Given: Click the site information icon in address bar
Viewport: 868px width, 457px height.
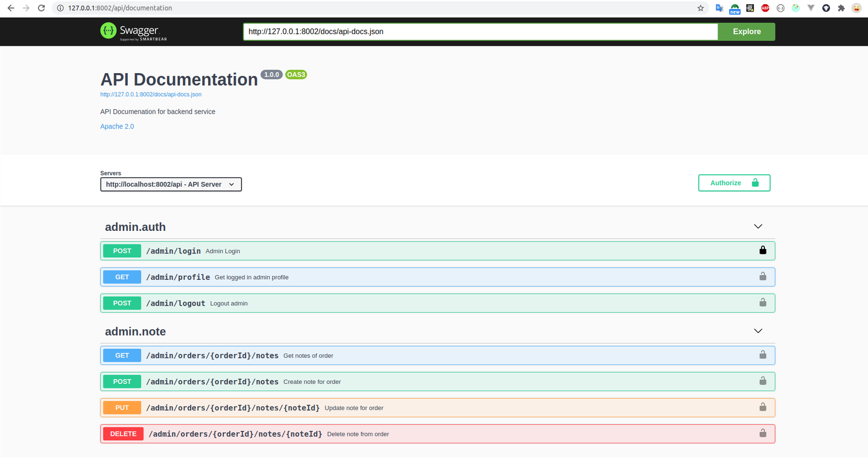Looking at the screenshot, I should [x=60, y=8].
